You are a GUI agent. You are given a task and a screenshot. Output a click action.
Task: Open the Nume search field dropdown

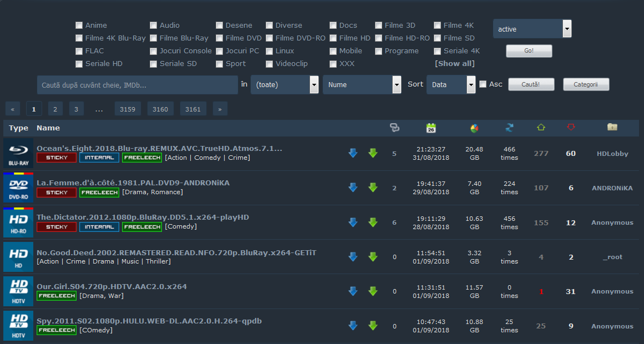pos(362,85)
